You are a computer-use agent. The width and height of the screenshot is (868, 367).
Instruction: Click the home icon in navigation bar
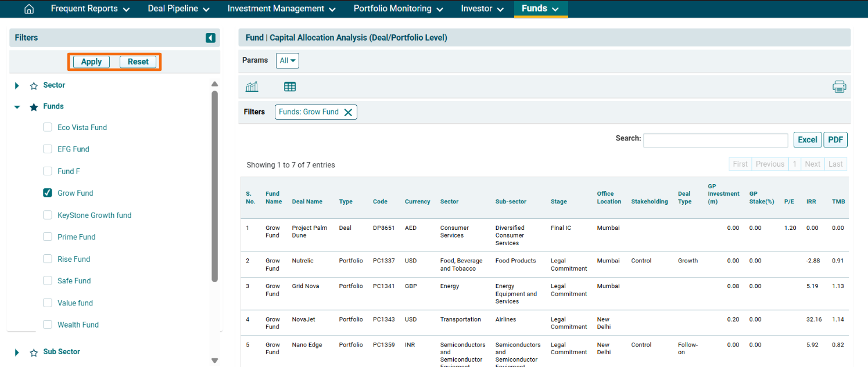pos(29,9)
